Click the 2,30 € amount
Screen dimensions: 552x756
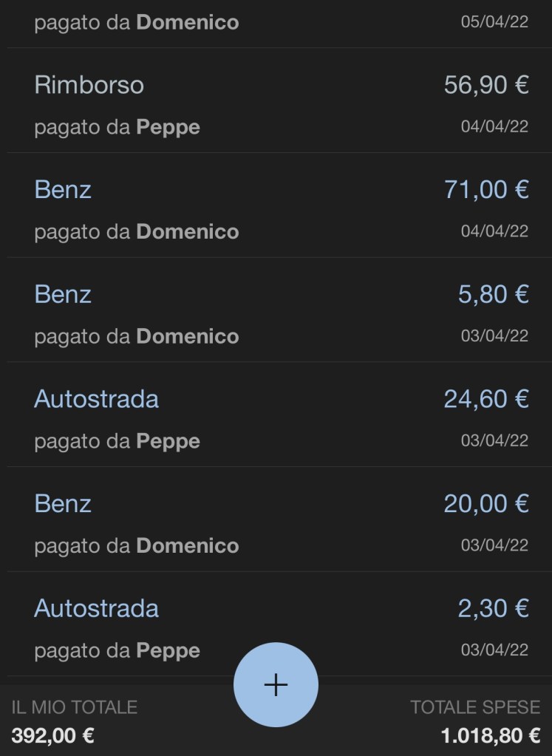493,609
